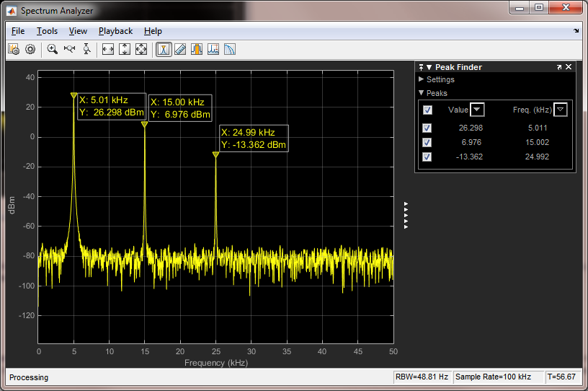588x391 pixels.
Task: Toggle the Peak Finder toolbar button
Action: [164, 49]
